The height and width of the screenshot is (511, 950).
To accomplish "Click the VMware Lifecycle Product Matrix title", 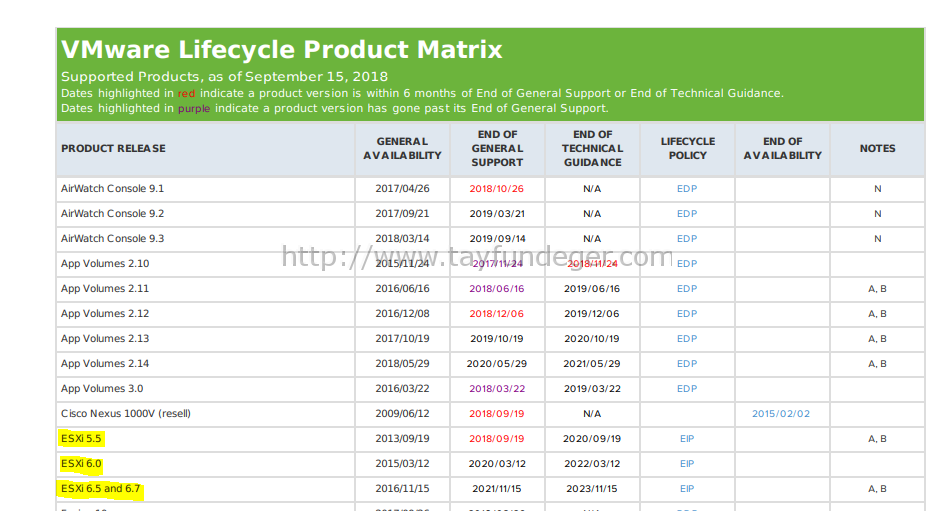I will pyautogui.click(x=282, y=50).
